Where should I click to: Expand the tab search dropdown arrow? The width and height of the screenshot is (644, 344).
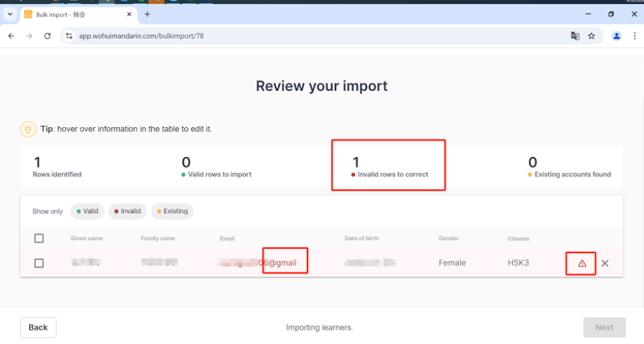pyautogui.click(x=10, y=14)
